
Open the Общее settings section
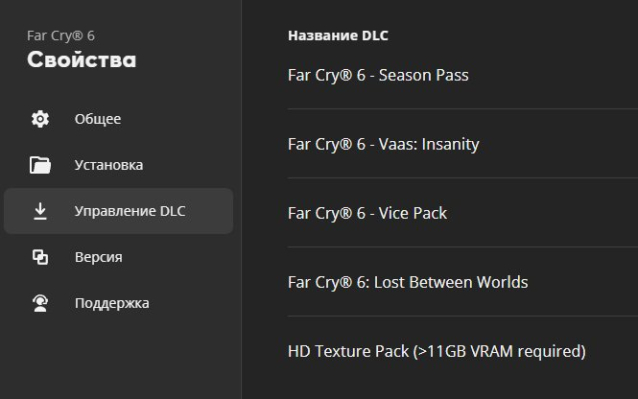(98, 119)
